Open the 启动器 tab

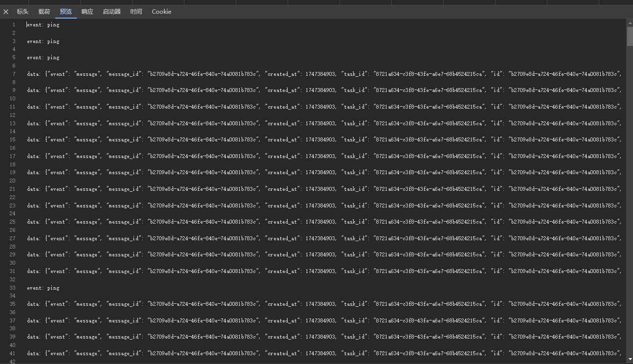[112, 12]
